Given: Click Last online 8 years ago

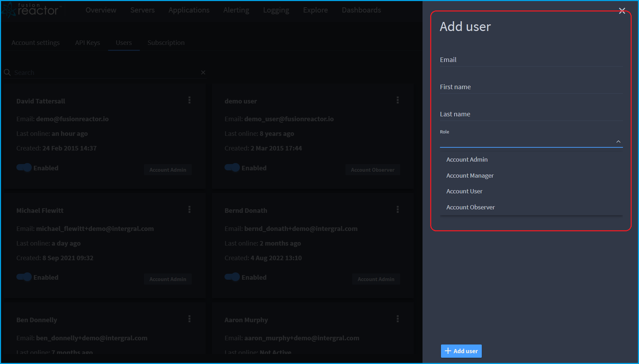Looking at the screenshot, I should click(259, 133).
